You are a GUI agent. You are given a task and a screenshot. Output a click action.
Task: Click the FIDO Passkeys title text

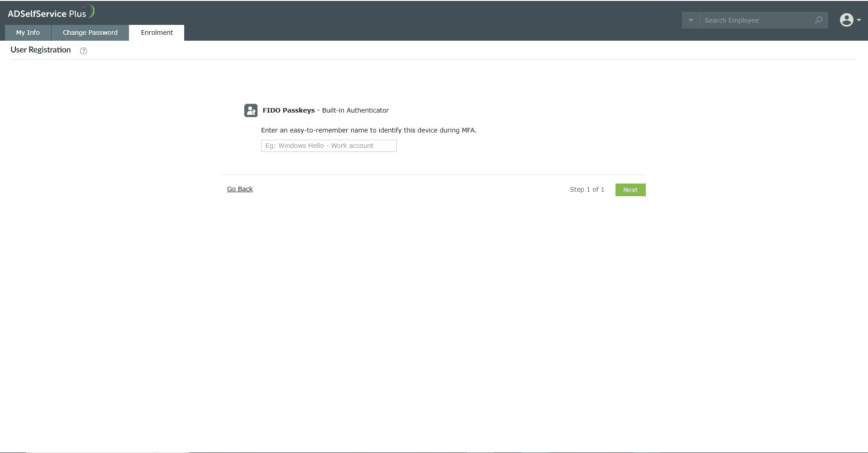coord(288,110)
